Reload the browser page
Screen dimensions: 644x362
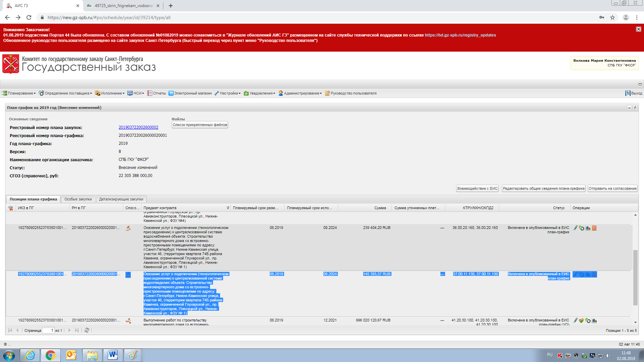[29, 17]
